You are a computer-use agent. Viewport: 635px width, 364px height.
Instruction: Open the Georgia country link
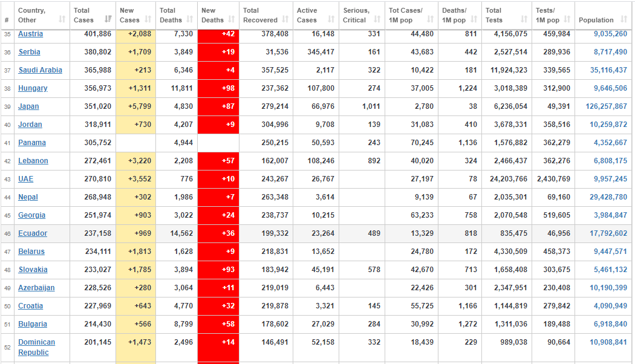coord(31,215)
